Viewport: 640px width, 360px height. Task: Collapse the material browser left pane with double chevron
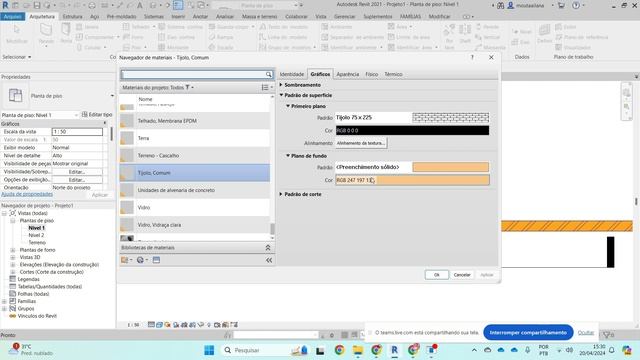coord(269,260)
